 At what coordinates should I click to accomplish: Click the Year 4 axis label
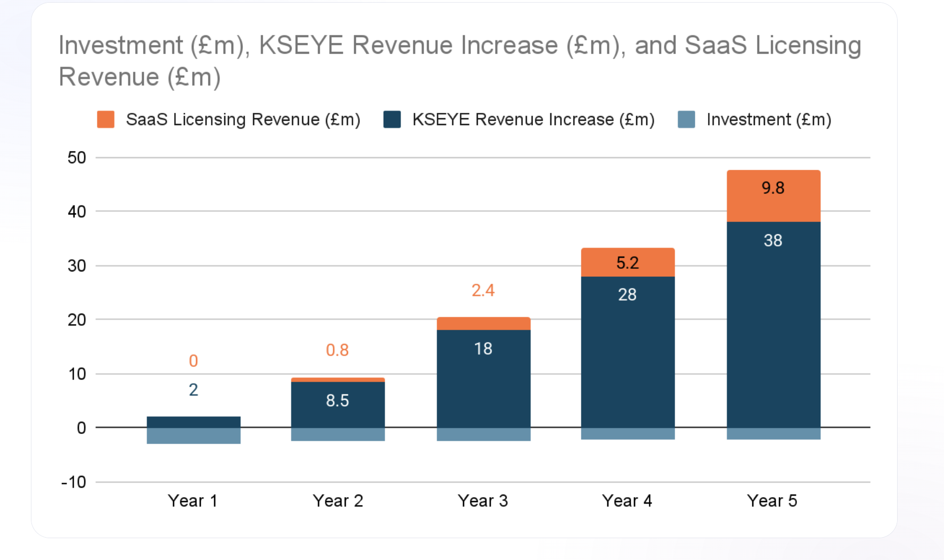pyautogui.click(x=628, y=501)
